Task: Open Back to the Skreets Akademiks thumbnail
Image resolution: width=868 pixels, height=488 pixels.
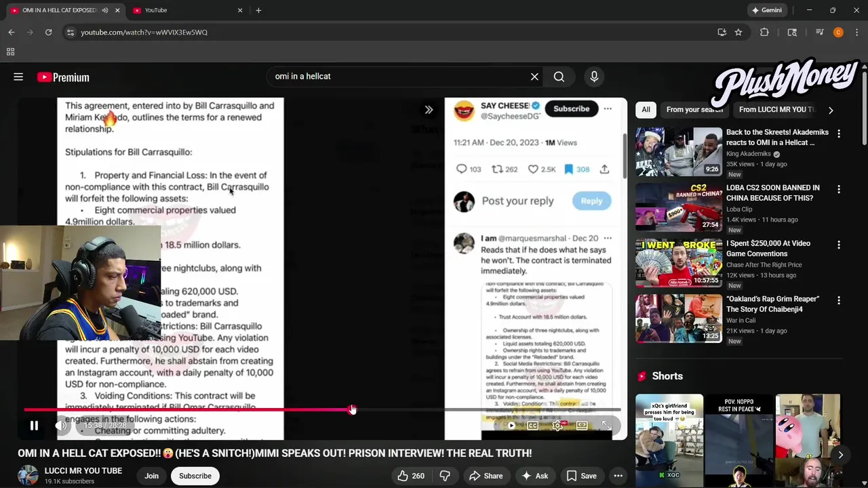Action: [x=679, y=152]
